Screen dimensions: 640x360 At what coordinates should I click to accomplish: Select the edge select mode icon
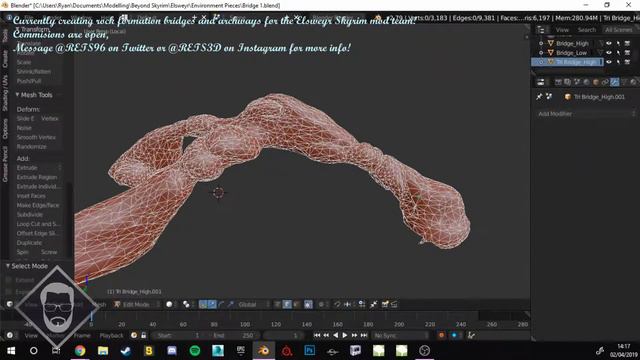click(287, 304)
